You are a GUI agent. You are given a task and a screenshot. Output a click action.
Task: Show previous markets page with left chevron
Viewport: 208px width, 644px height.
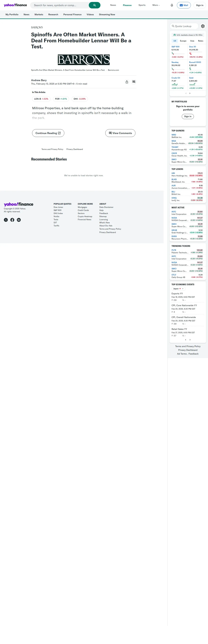click(186, 93)
